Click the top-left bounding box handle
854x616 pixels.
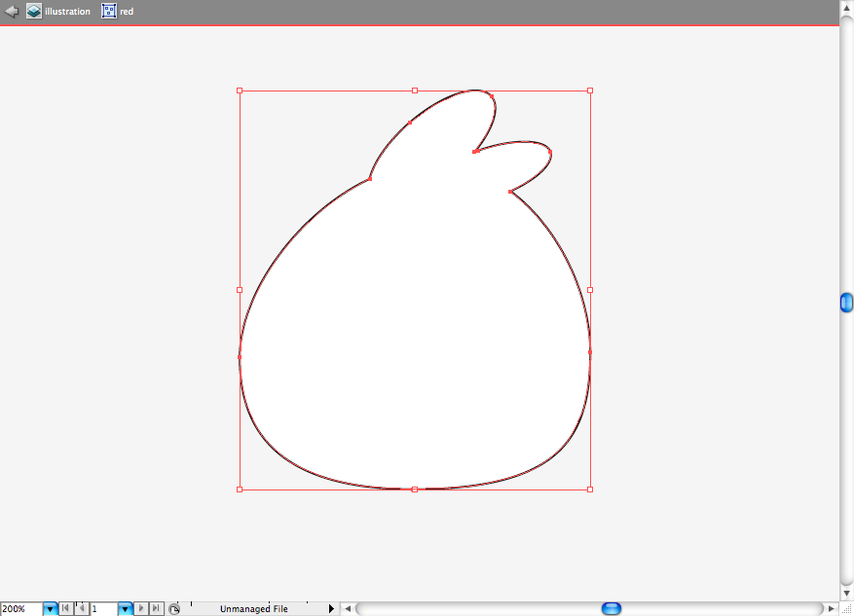click(240, 91)
